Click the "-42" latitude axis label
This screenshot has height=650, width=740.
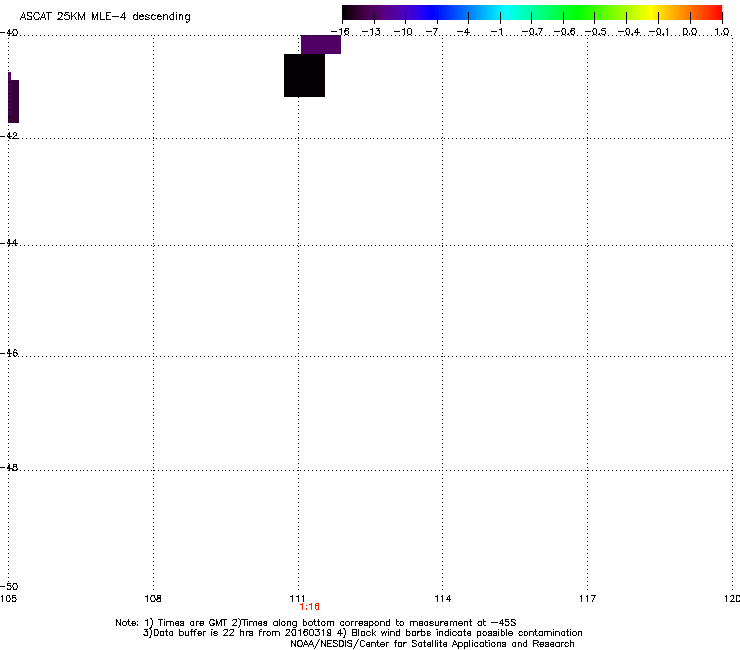9,135
